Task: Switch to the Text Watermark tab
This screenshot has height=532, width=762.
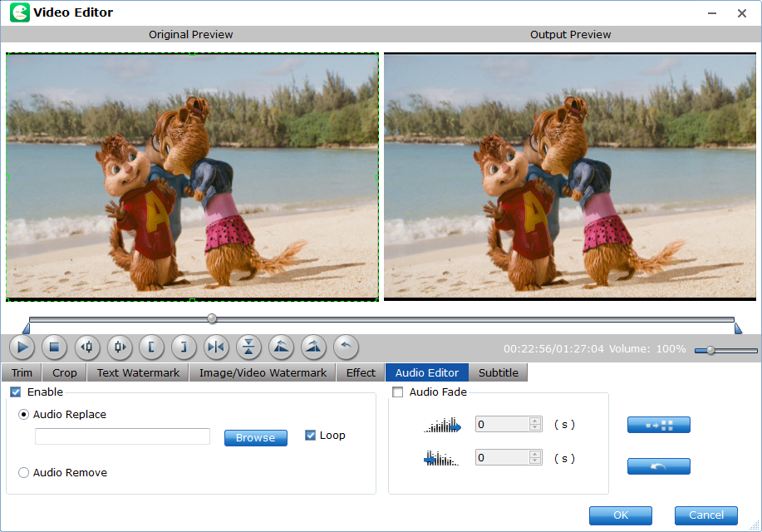Action: coord(138,373)
